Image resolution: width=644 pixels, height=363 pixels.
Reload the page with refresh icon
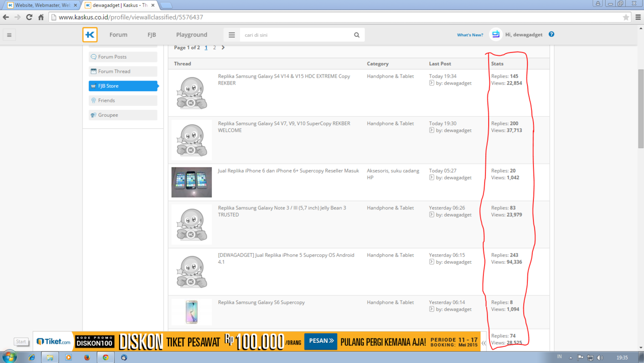point(29,17)
